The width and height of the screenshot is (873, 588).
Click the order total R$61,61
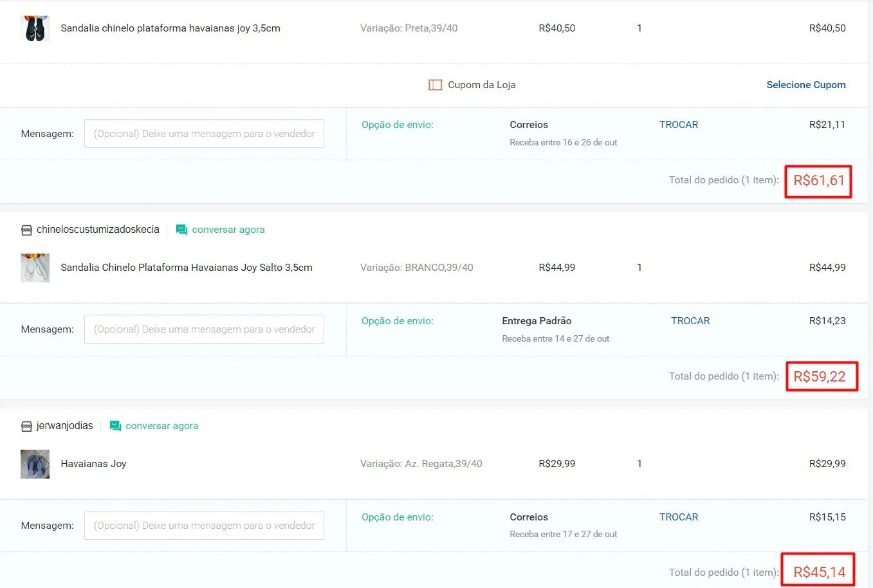coord(818,181)
